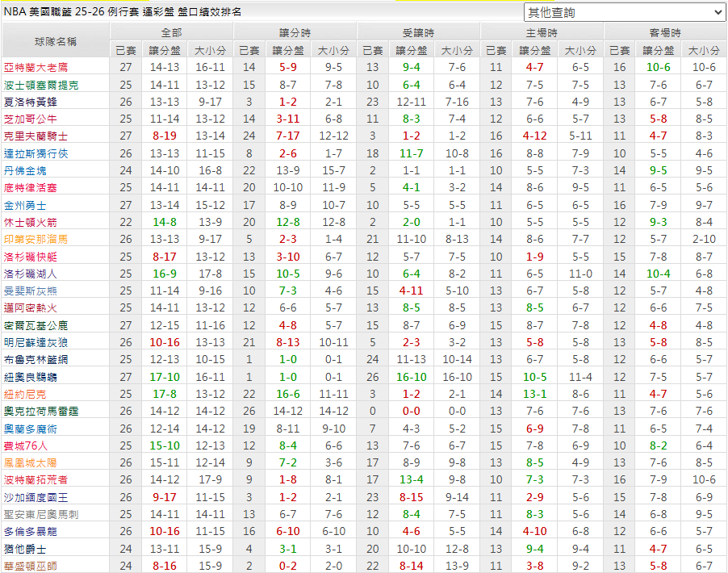Select the 丹佛金塊 team link

25,171
